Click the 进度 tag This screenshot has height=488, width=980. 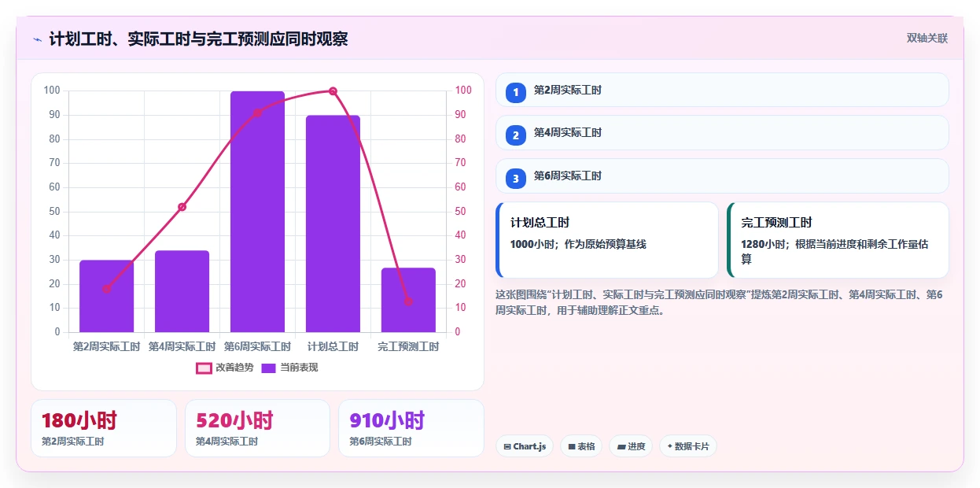pos(631,446)
